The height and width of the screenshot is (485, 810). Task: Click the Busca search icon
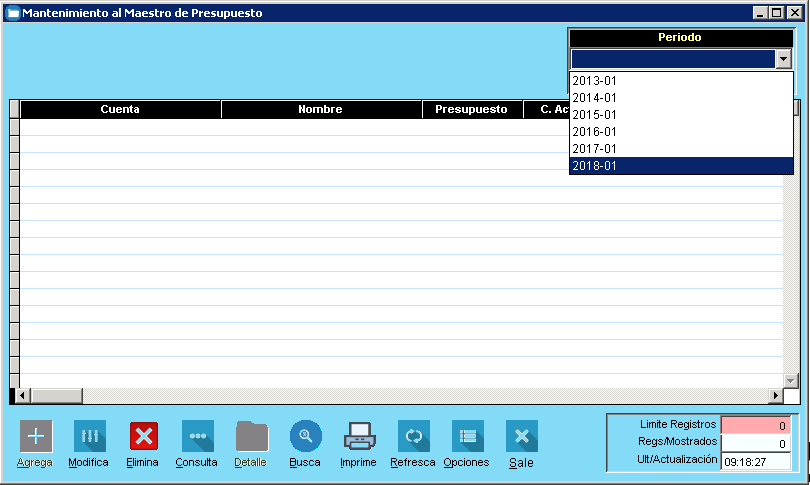[305, 436]
